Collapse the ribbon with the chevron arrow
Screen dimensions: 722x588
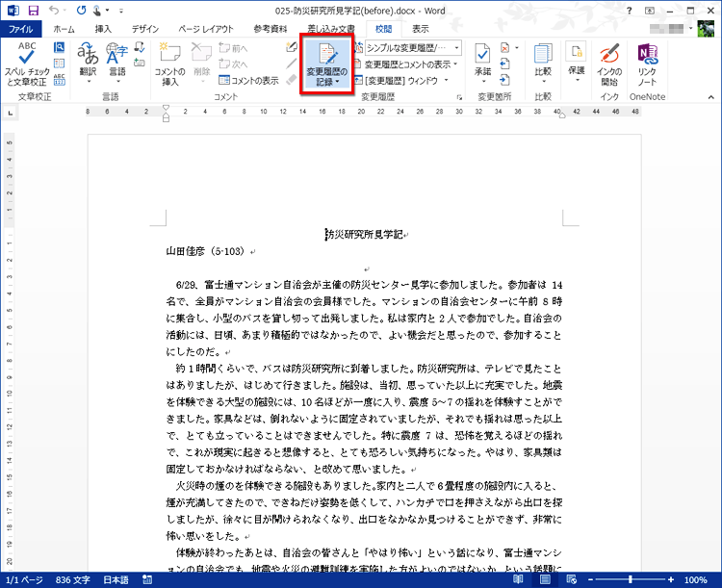tap(711, 97)
